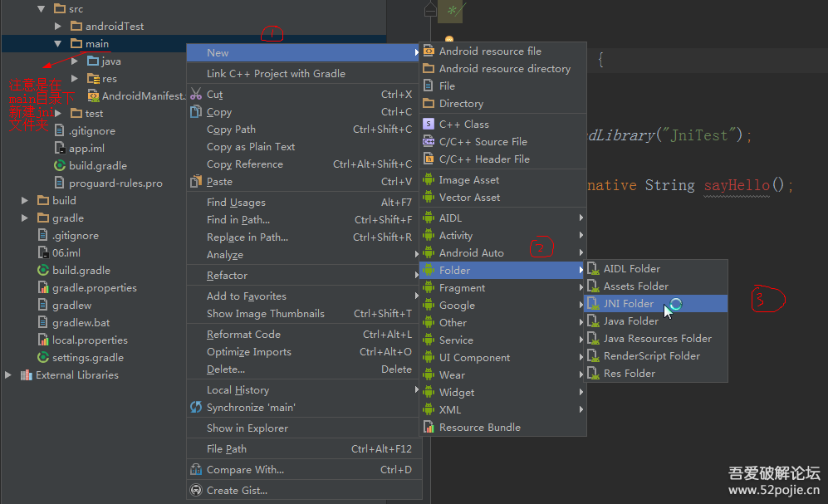This screenshot has height=504, width=828.
Task: Click the External Libraries icon
Action: pyautogui.click(x=26, y=374)
